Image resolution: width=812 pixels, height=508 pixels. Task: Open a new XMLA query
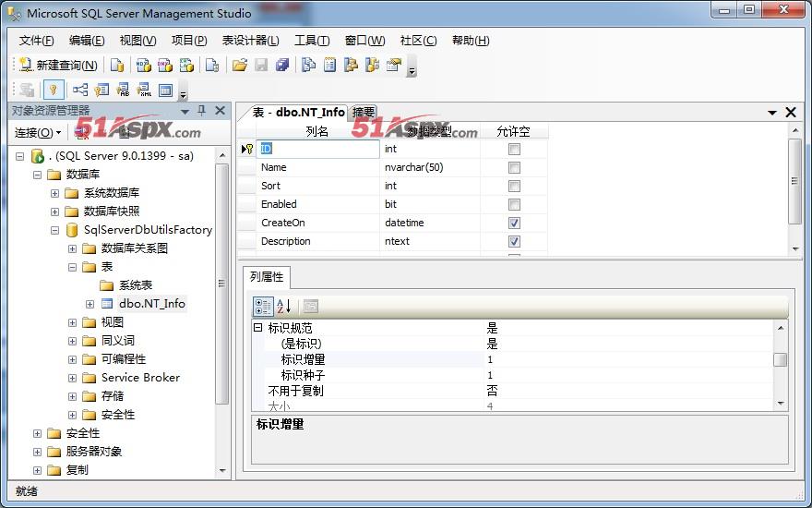pyautogui.click(x=186, y=66)
